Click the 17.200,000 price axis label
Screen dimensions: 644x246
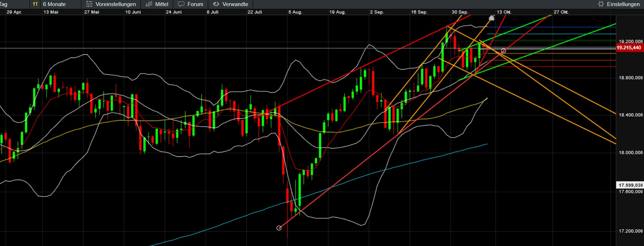click(631, 231)
